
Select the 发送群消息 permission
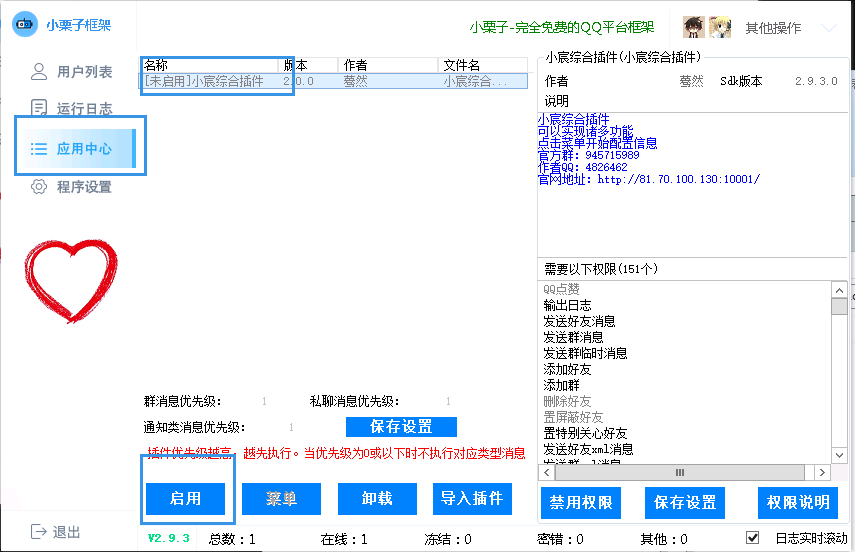coord(573,337)
